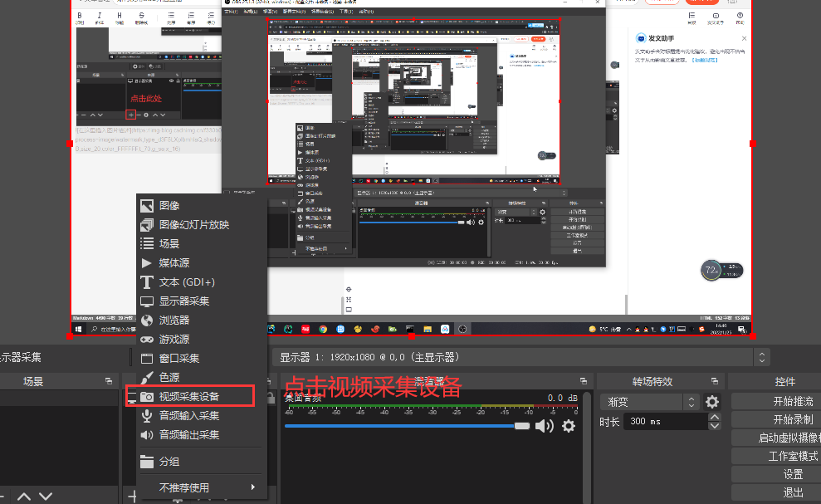
Task: Move selected scene down
Action: (x=46, y=497)
